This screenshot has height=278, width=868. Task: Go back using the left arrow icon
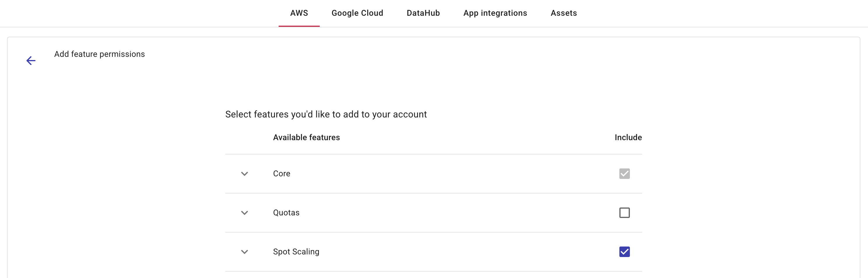click(31, 61)
